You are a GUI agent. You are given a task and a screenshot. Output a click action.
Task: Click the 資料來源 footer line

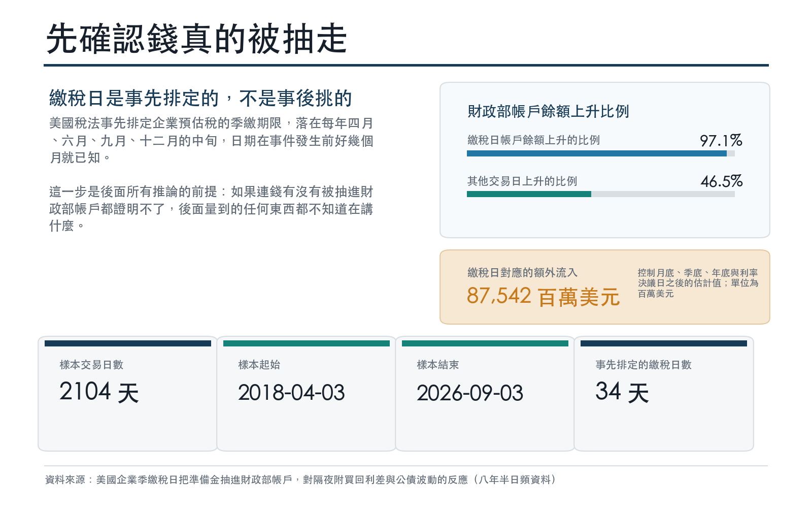[x=301, y=480]
